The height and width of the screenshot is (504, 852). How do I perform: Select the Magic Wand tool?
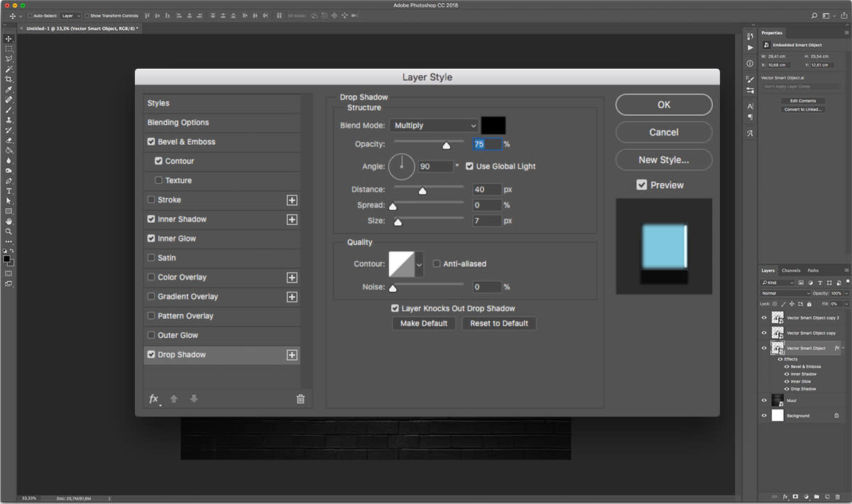(x=9, y=69)
